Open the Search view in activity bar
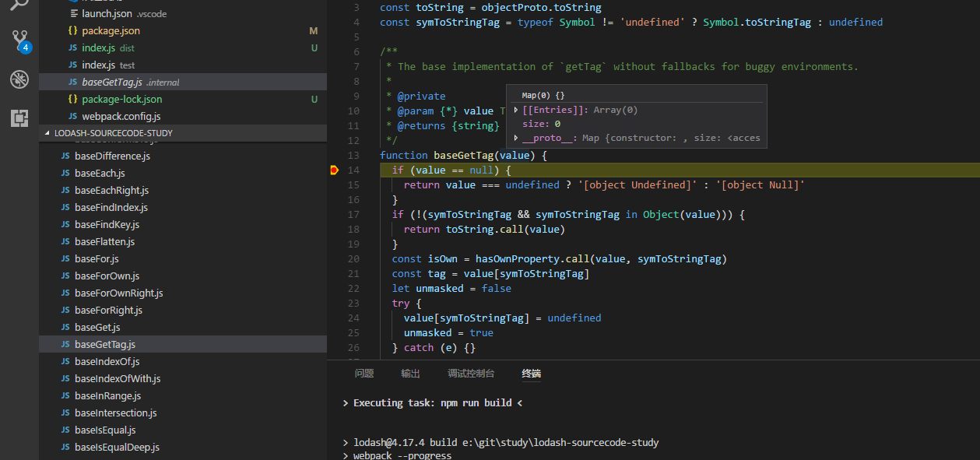Viewport: 980px width, 460px height. (x=19, y=6)
